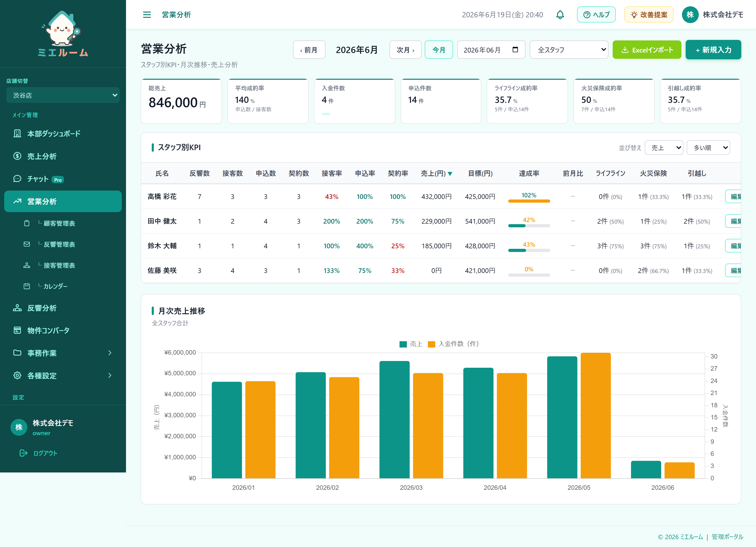This screenshot has width=756, height=547.
Task: Toggle the hamburger menu icon
Action: [x=147, y=15]
